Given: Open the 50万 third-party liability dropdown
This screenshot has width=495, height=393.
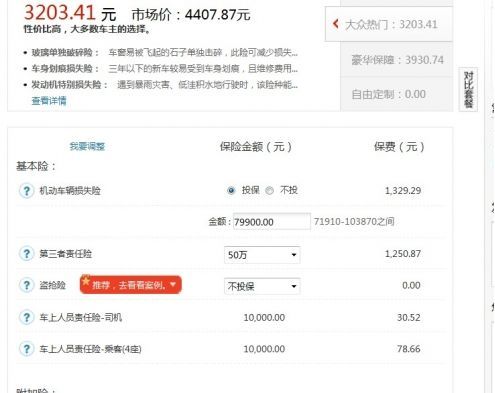Looking at the screenshot, I should [262, 255].
